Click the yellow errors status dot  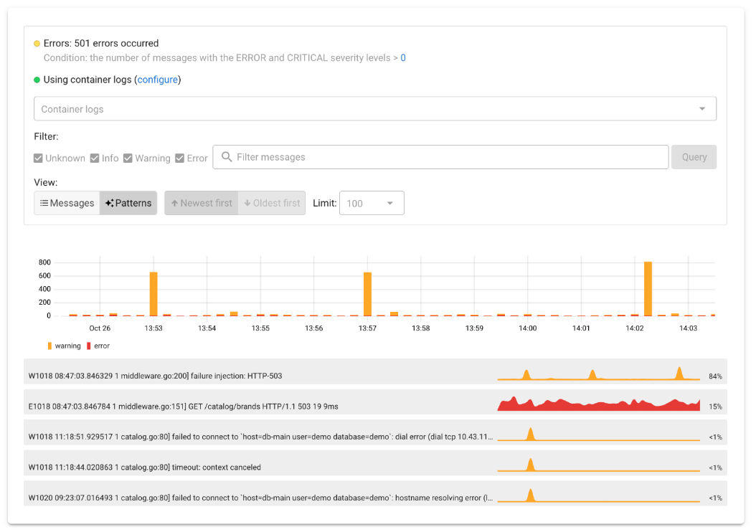[37, 43]
